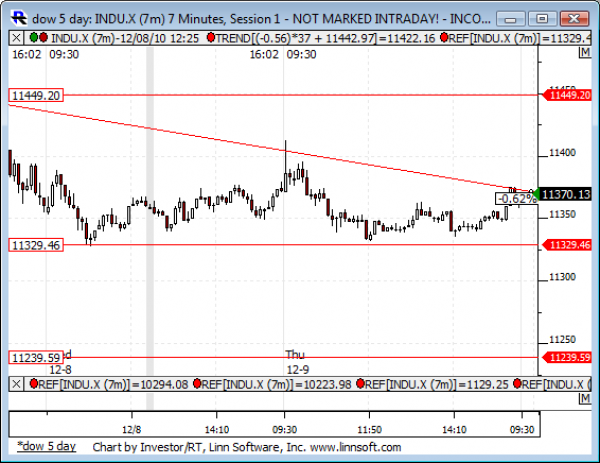This screenshot has height=463, width=600.
Task: Close the upper chart pane with X
Action: point(16,38)
